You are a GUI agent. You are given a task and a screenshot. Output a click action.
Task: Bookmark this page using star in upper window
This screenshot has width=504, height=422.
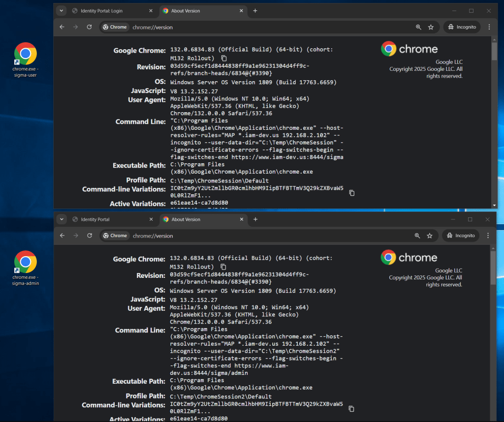pyautogui.click(x=431, y=27)
